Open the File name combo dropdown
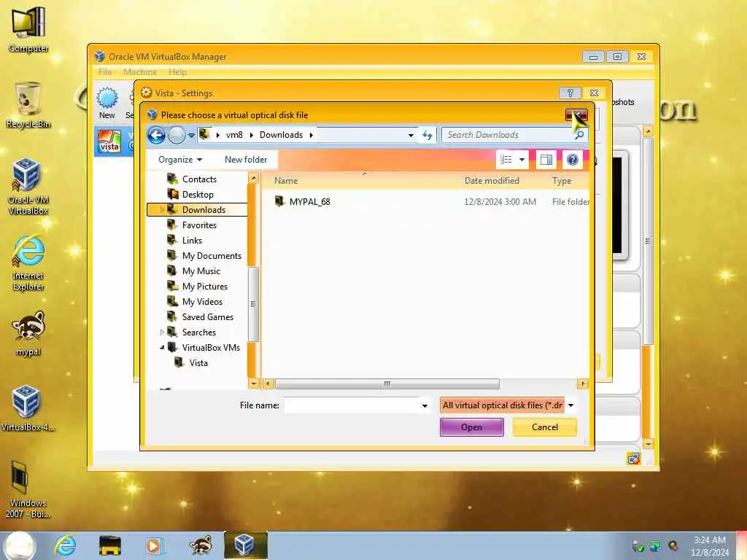Viewport: 747px width, 560px height. 424,405
